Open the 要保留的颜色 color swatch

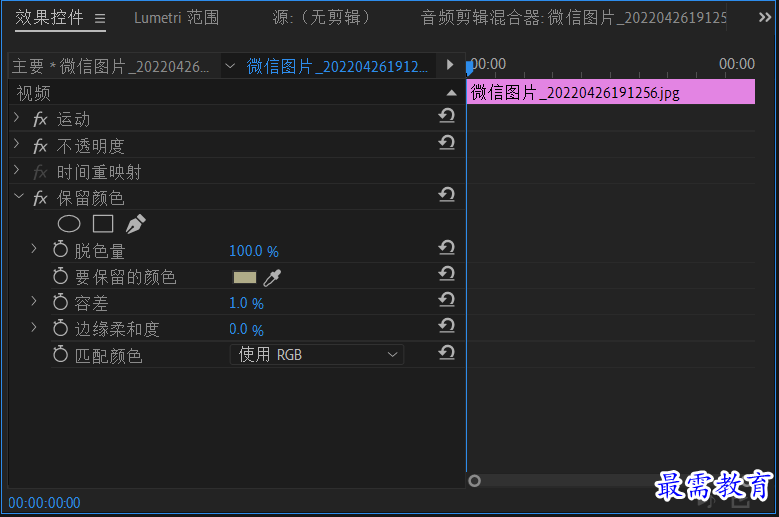coord(244,277)
